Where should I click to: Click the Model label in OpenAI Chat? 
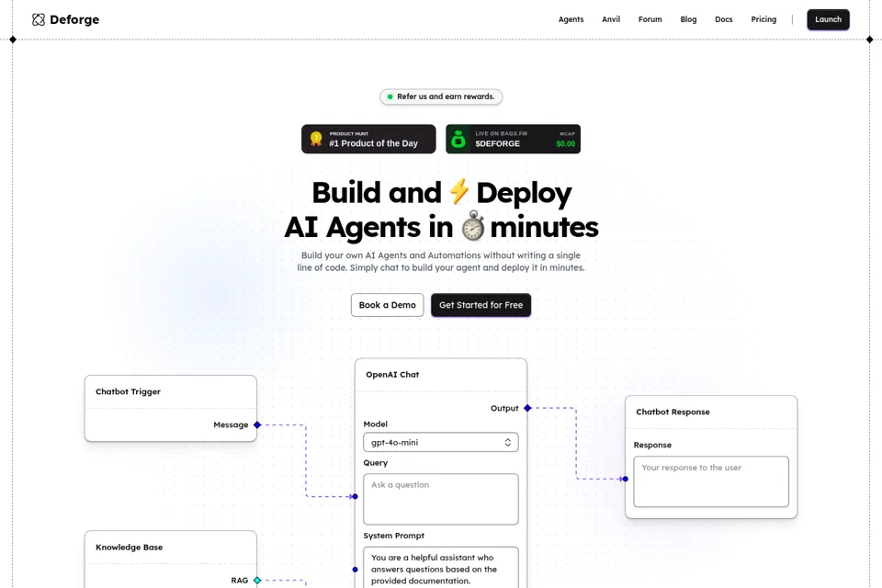point(375,424)
